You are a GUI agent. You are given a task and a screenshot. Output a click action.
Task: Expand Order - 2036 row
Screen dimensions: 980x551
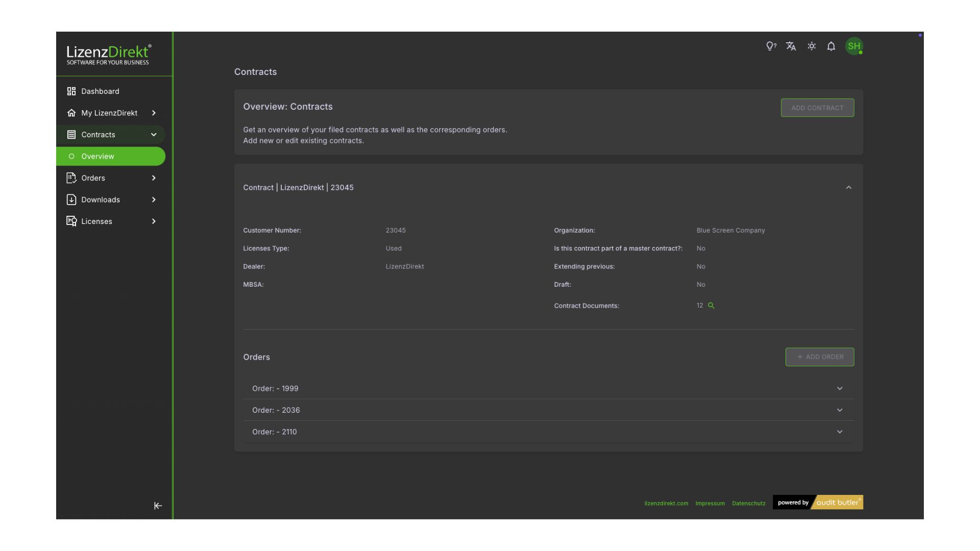[x=840, y=410]
